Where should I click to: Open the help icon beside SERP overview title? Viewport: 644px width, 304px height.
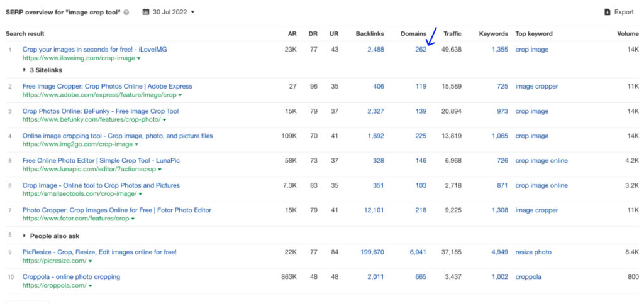click(126, 13)
